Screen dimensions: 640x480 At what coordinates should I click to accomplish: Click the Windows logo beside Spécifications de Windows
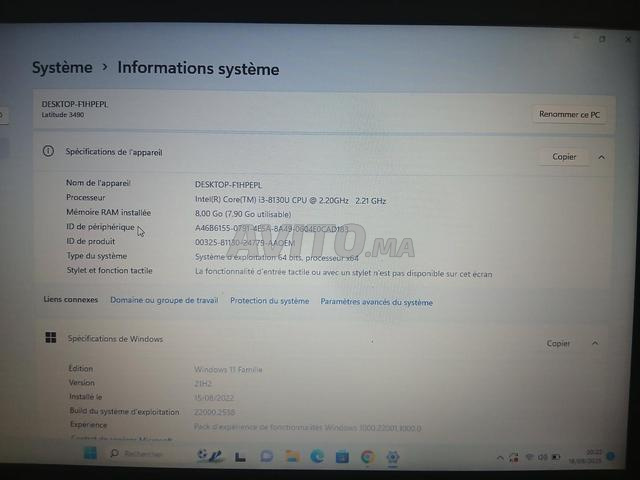51,338
